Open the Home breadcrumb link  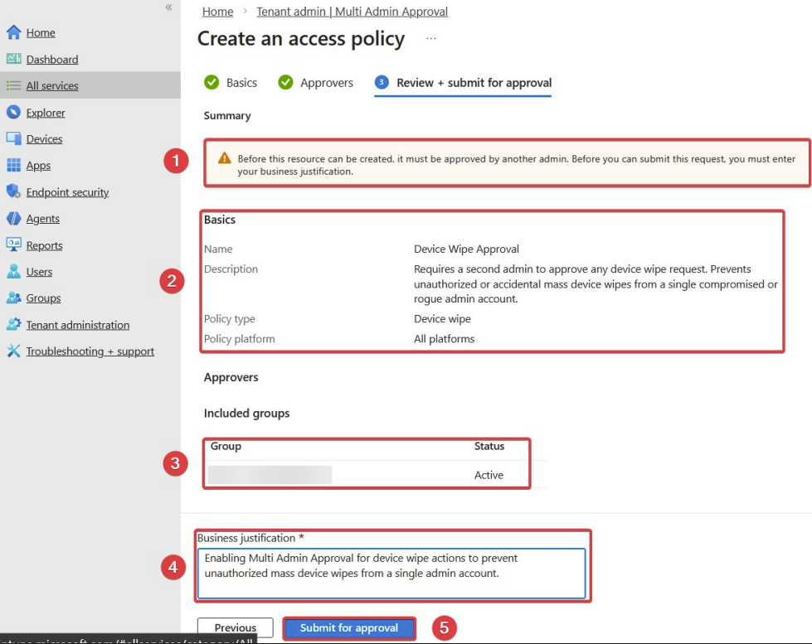click(217, 11)
